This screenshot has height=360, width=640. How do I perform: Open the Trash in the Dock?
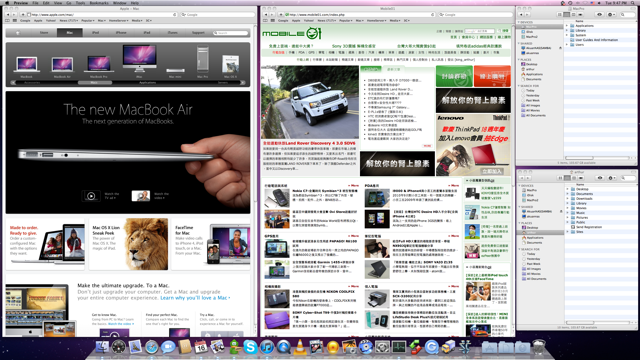pyautogui.click(x=539, y=347)
